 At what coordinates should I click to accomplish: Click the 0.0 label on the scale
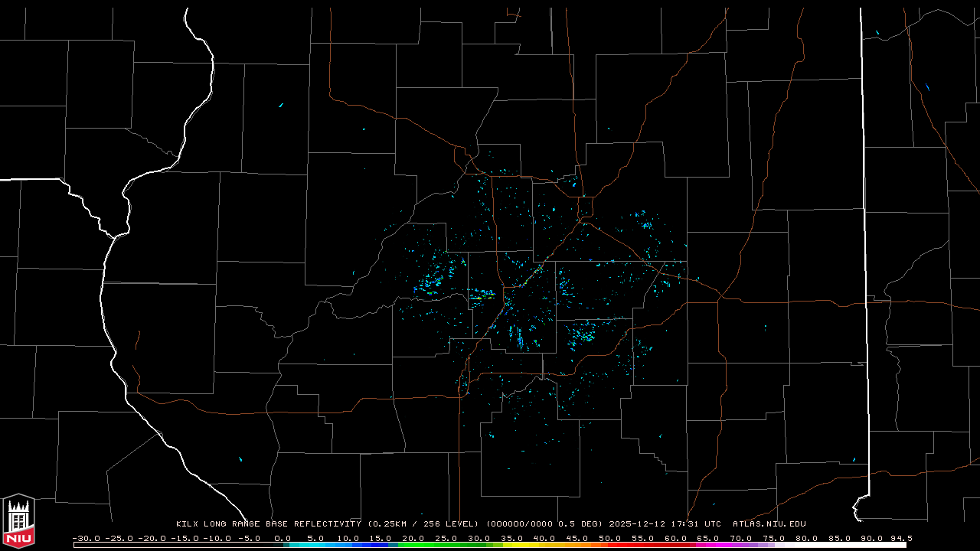point(283,538)
